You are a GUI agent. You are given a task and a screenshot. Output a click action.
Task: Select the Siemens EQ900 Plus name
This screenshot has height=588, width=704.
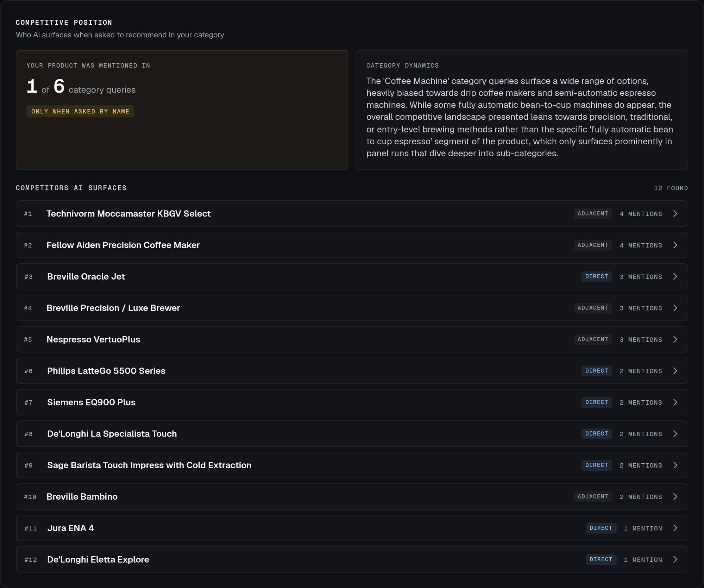pyautogui.click(x=91, y=402)
